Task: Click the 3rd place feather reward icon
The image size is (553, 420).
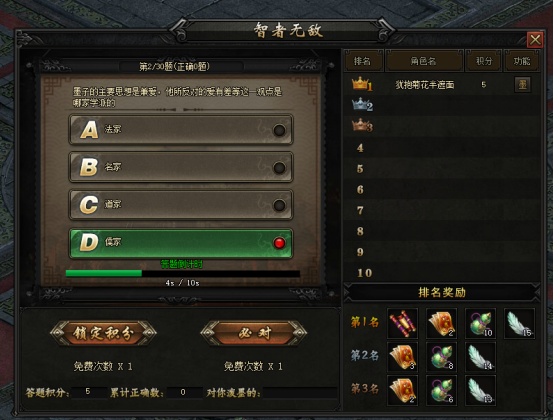Action: (480, 390)
